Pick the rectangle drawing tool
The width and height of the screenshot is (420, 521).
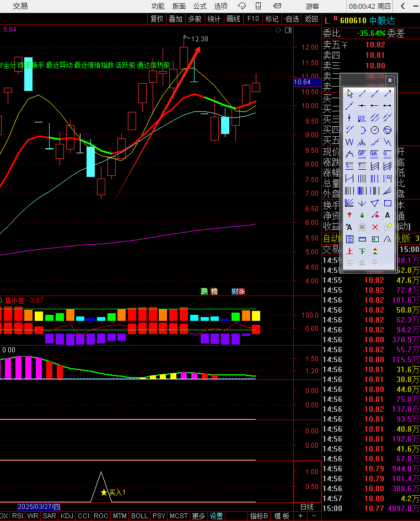pyautogui.click(x=387, y=203)
